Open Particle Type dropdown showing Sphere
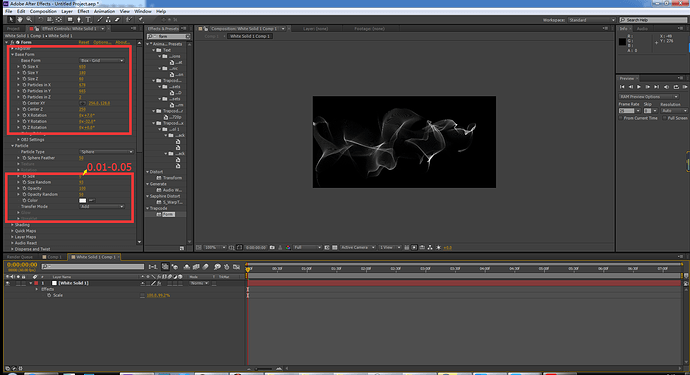Viewport: 690px width, 375px height. [106, 152]
